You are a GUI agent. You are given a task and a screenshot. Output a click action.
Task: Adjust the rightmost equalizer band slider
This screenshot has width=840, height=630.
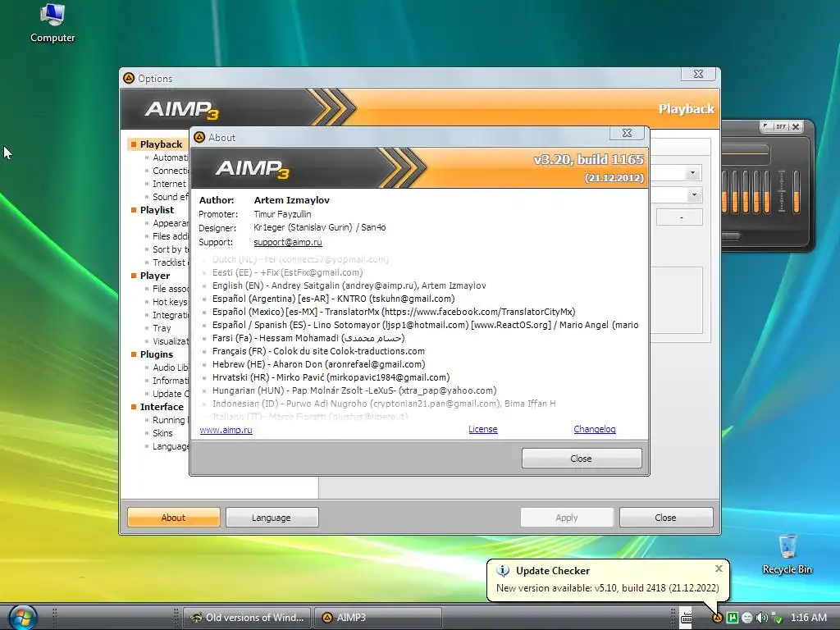[x=796, y=192]
